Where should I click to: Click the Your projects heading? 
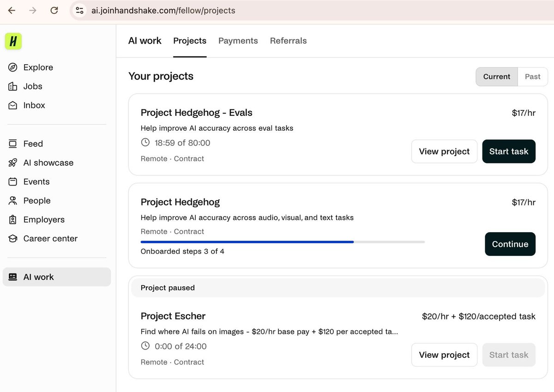161,76
